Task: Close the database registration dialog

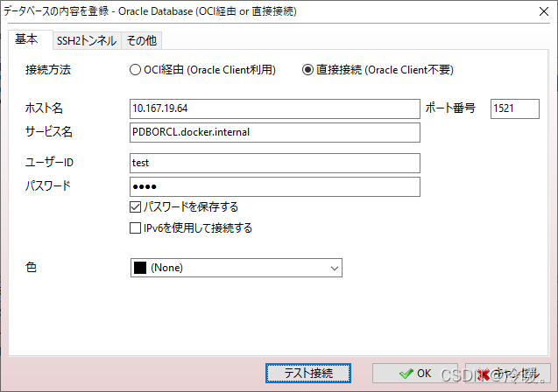Action: point(544,11)
